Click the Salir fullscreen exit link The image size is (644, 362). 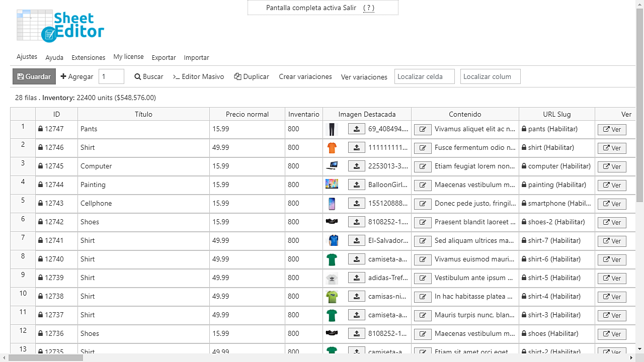[347, 8]
